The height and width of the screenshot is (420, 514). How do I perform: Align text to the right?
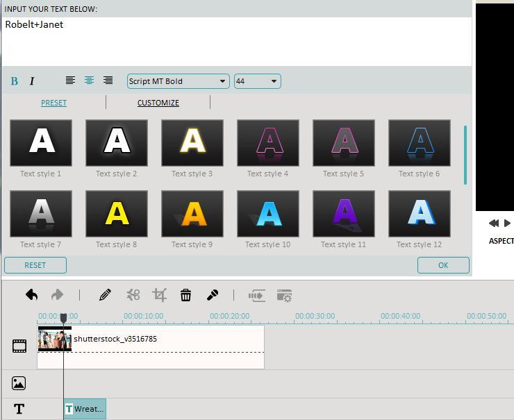(108, 81)
